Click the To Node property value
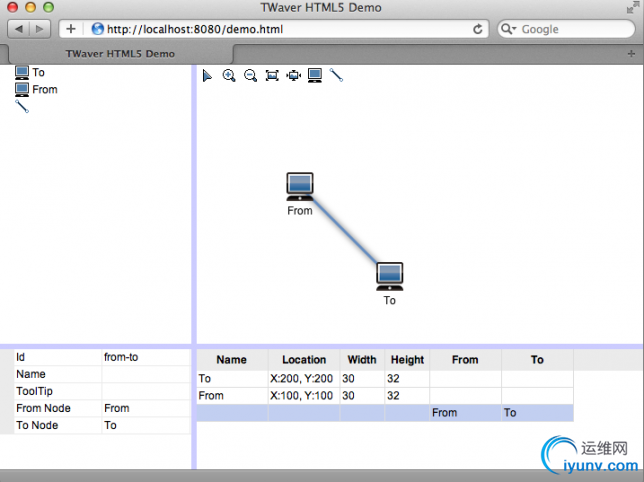The height and width of the screenshot is (482, 644). point(146,425)
